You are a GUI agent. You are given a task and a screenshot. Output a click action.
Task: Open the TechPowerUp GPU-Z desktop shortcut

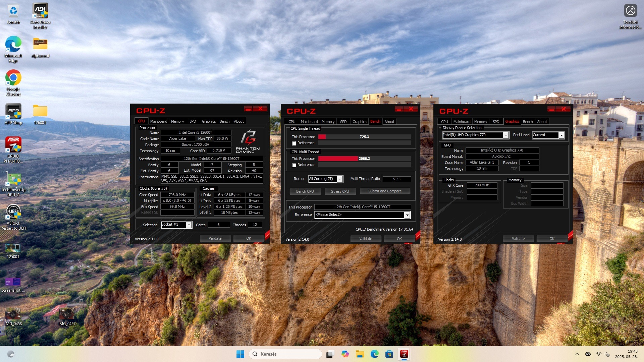13,184
